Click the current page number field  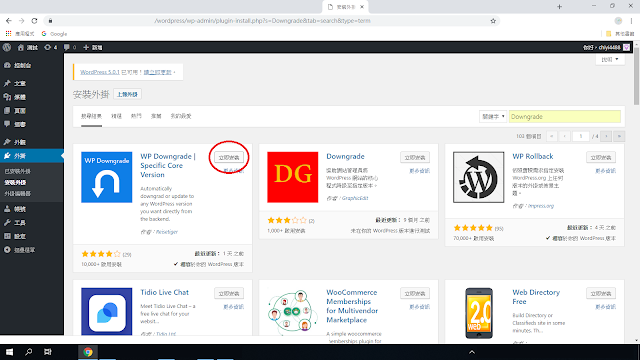(x=580, y=136)
